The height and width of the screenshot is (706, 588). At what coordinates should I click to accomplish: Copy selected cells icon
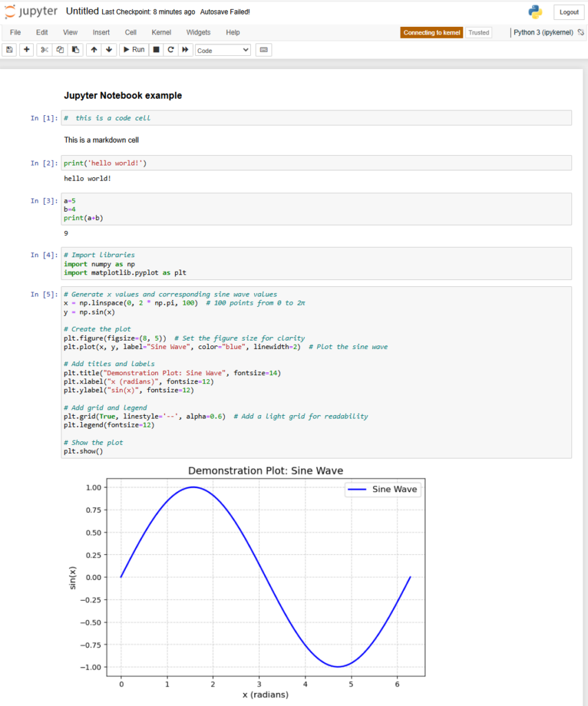click(x=60, y=50)
